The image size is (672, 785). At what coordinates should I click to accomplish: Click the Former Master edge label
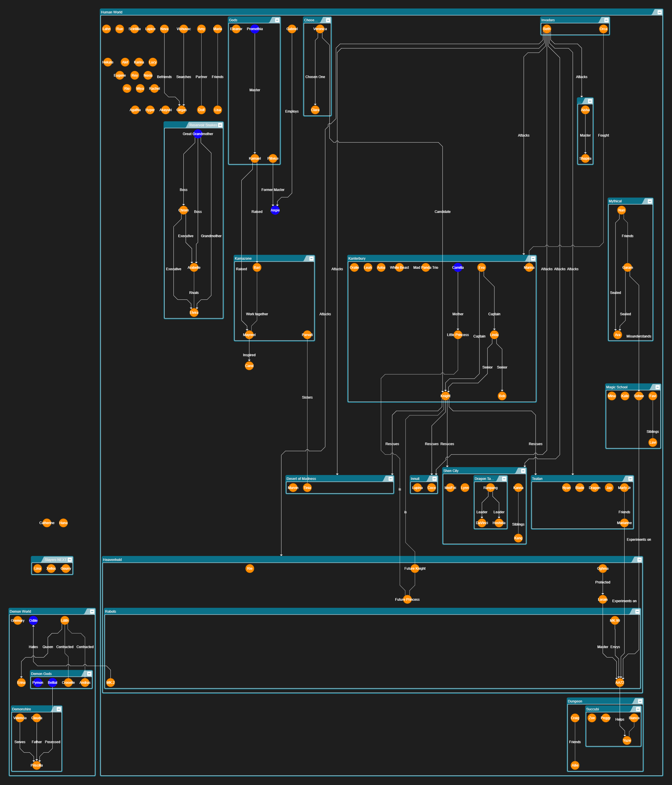click(273, 190)
